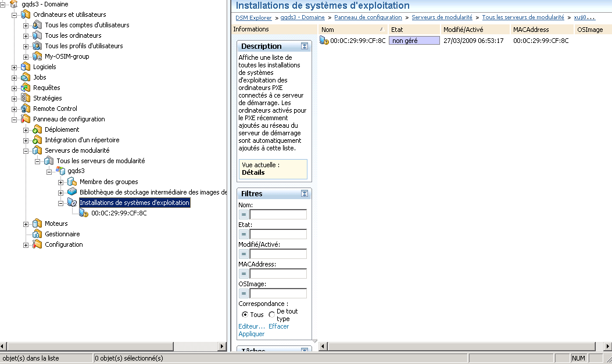Viewport: 612px width, 364px height.
Task: Click the Intégration d'un répertoire icon
Action: (37, 140)
